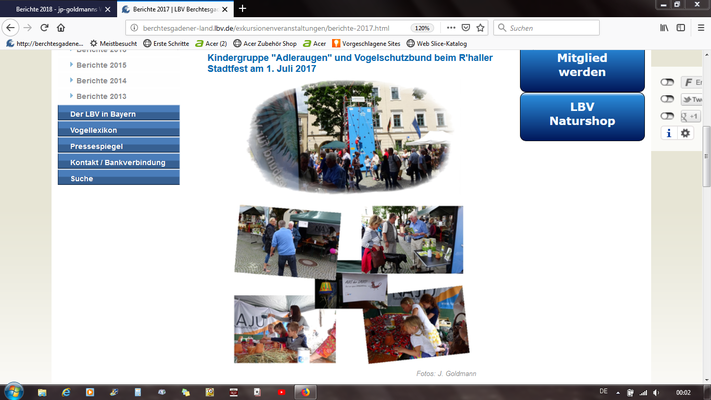
Task: Click the DE language indicator
Action: click(x=604, y=391)
